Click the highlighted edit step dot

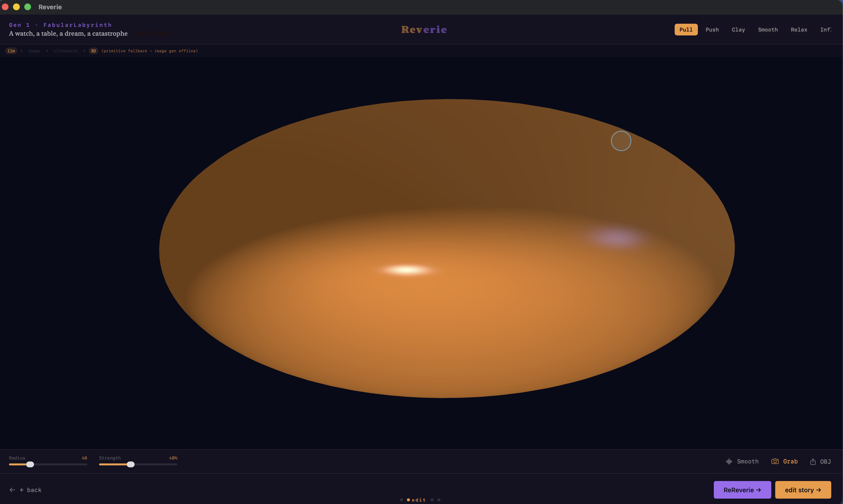409,500
